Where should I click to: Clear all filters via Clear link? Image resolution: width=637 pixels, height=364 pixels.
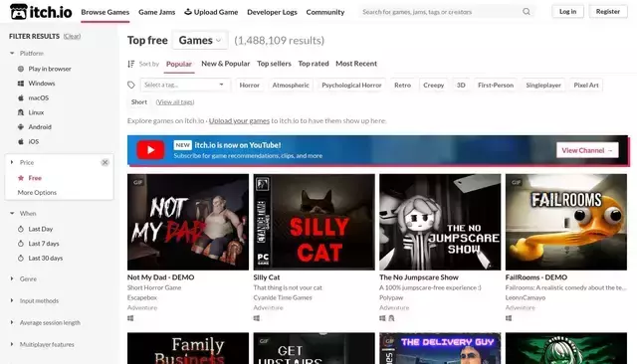(72, 36)
